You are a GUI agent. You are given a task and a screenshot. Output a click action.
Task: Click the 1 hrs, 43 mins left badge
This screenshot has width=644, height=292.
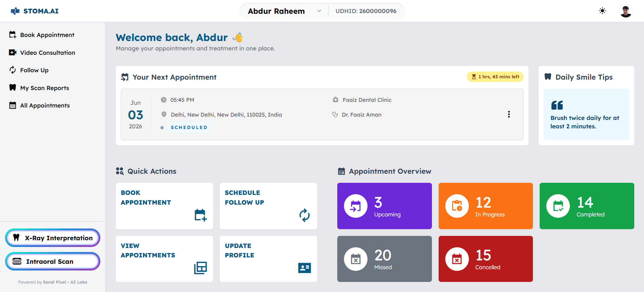coord(495,77)
